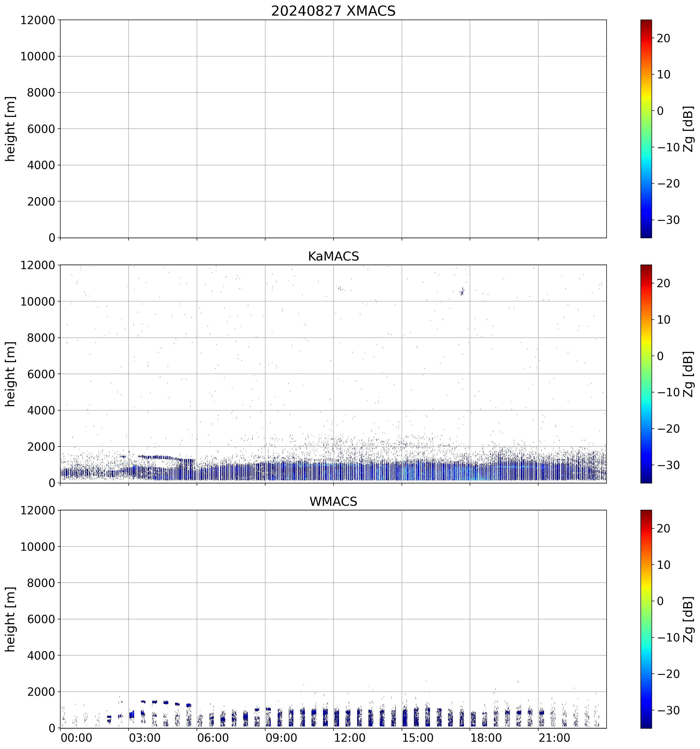This screenshot has height=749, width=700.
Task: Click the 12000 tick on XMACS axis
Action: coord(38,20)
